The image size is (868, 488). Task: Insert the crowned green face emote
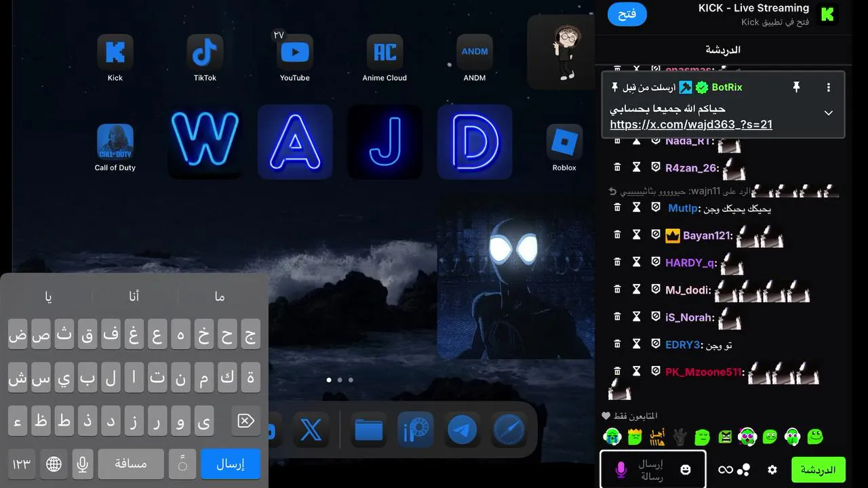click(635, 436)
